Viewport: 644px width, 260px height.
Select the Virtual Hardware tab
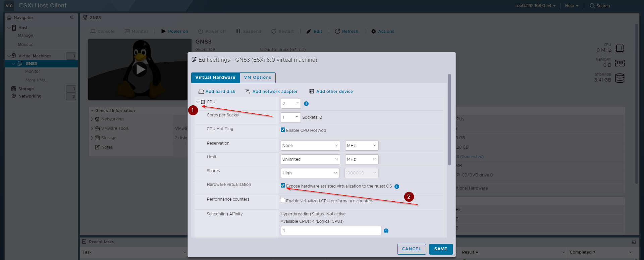click(x=215, y=77)
